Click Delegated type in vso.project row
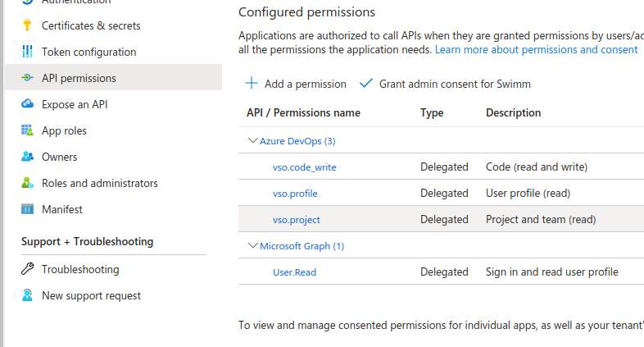This screenshot has height=347, width=644. pos(444,220)
